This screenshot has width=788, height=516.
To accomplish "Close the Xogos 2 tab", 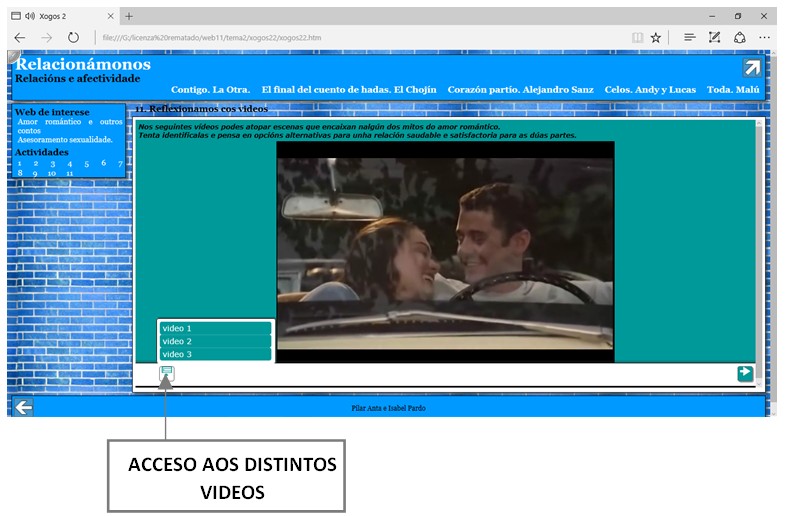I will tap(111, 16).
